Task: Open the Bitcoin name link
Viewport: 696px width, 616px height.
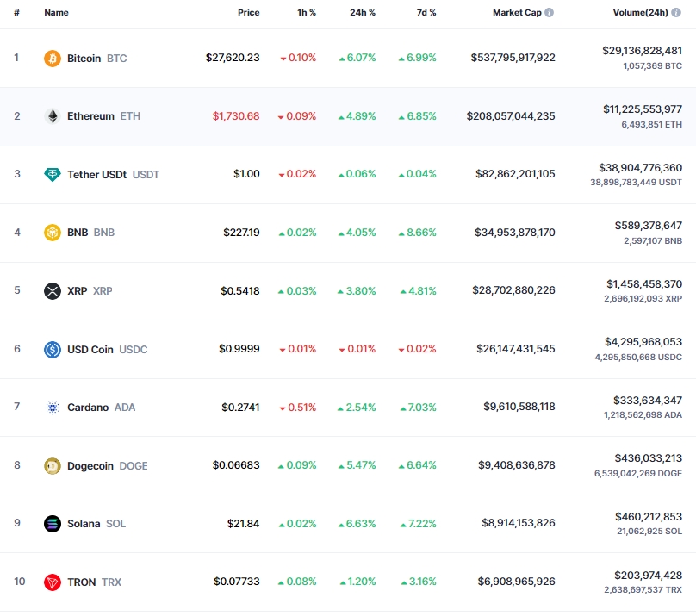Action: (x=84, y=58)
